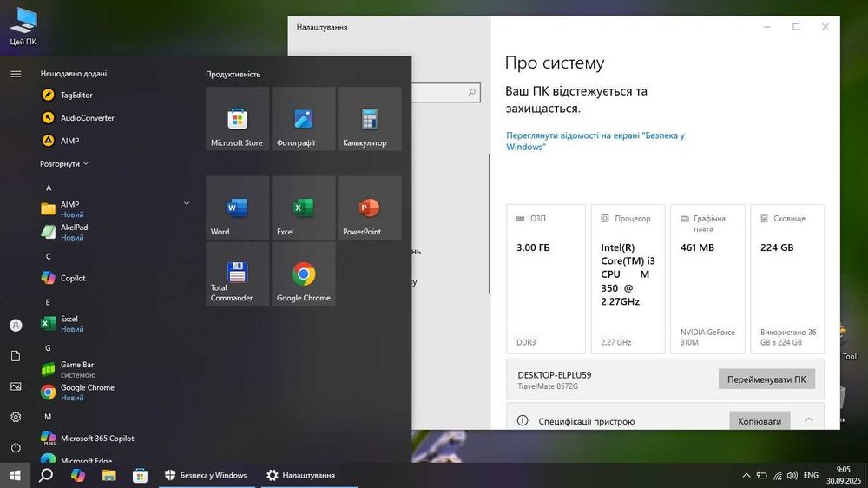The height and width of the screenshot is (488, 868).
Task: Click the settings window vertical scrollbar
Action: pyautogui.click(x=490, y=224)
